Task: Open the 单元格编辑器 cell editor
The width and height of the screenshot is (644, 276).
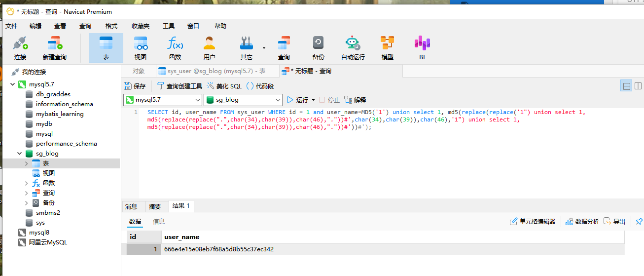Action: (533, 222)
